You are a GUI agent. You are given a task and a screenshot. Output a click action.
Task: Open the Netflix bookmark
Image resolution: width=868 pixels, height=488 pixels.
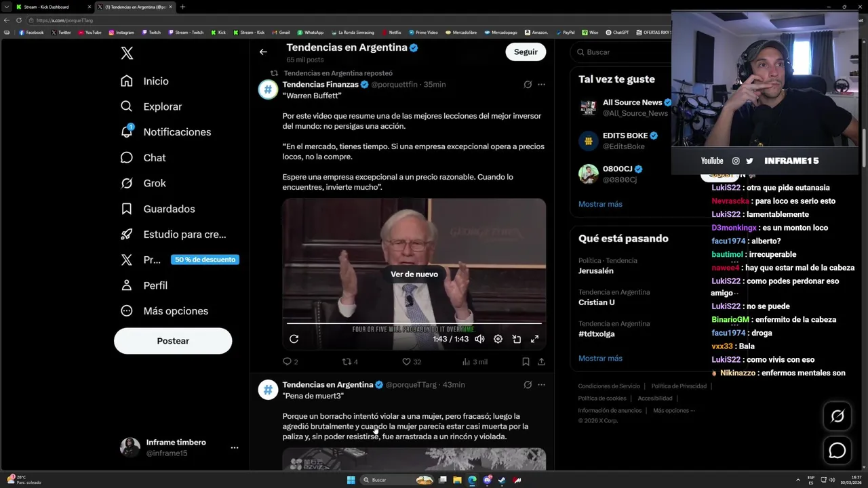point(391,33)
